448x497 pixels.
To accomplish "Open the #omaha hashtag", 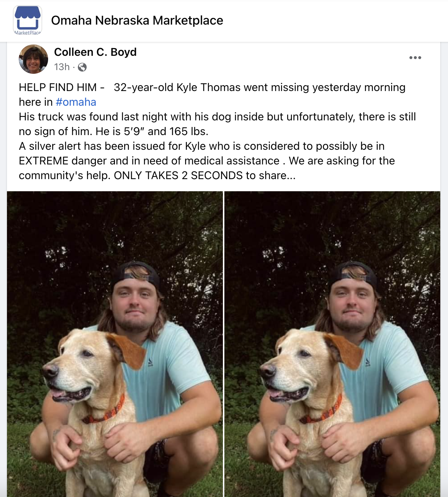I will click(76, 102).
